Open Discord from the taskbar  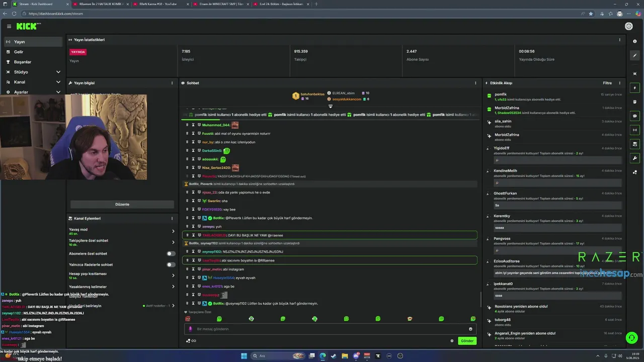coord(356,356)
